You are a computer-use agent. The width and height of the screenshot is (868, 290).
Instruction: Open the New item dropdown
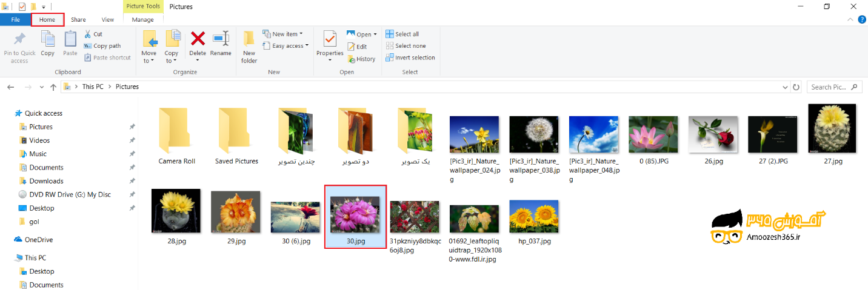283,34
